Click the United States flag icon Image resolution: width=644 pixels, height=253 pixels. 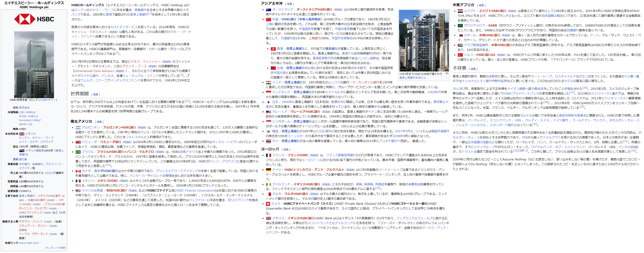(x=78, y=191)
